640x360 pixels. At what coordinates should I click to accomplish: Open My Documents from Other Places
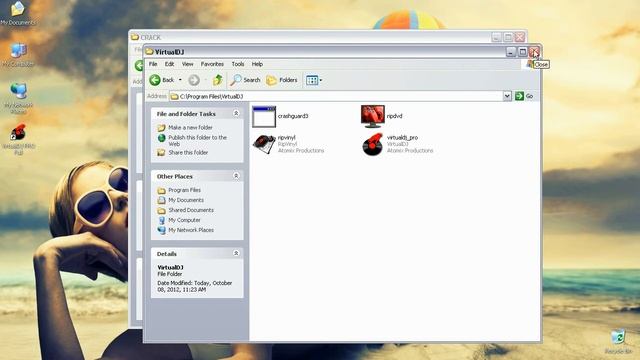tap(186, 200)
